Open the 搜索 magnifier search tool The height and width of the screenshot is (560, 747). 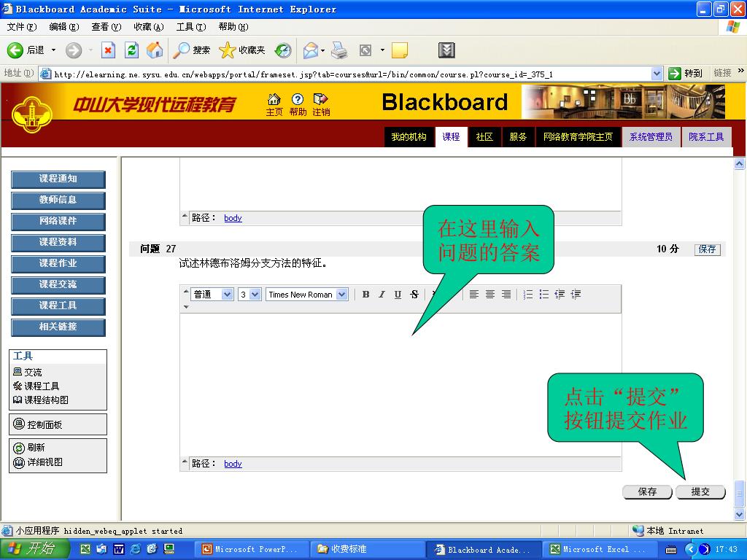[191, 50]
